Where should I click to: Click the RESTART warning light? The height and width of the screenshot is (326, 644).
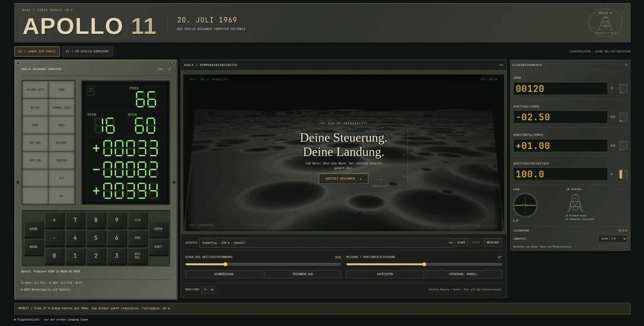point(62,143)
